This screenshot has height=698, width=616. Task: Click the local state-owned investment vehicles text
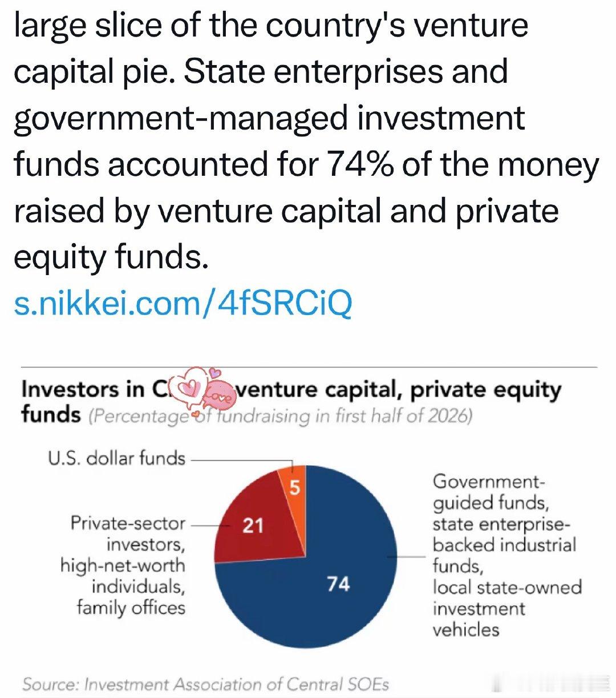[x=507, y=608]
